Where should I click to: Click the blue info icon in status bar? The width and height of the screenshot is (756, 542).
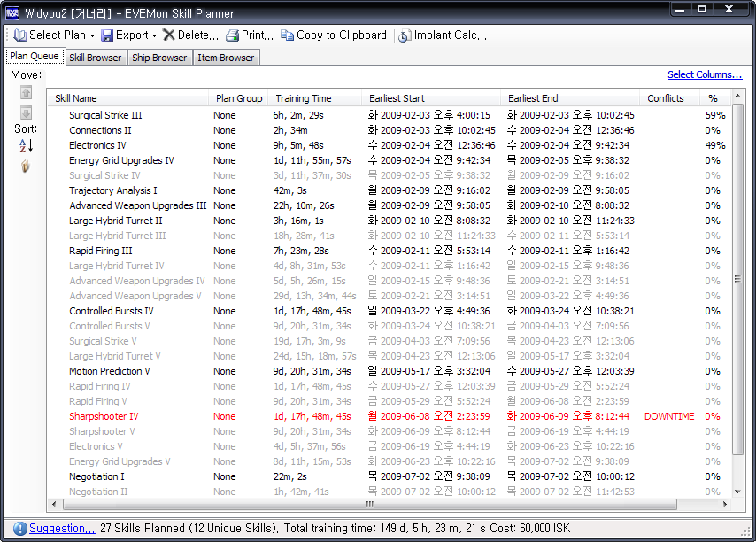19,529
